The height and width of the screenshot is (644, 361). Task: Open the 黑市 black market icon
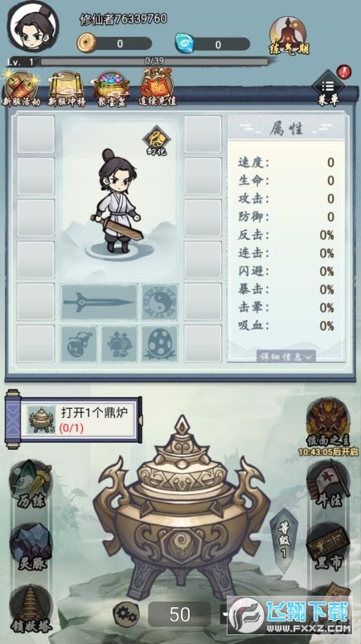(330, 548)
